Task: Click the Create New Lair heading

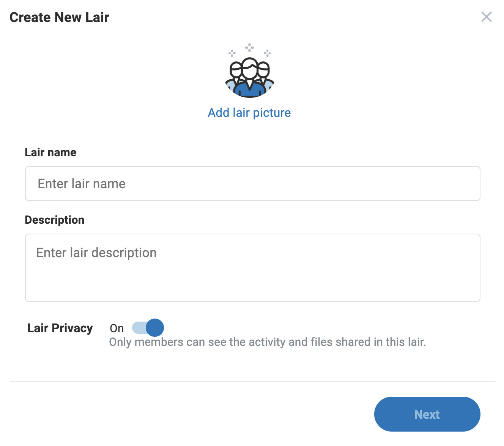Action: (59, 17)
